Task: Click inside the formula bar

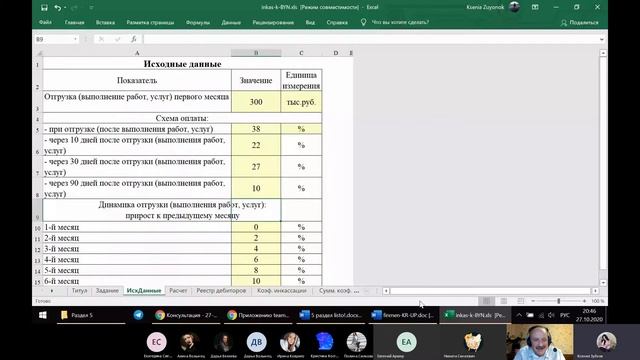Action: [371, 39]
